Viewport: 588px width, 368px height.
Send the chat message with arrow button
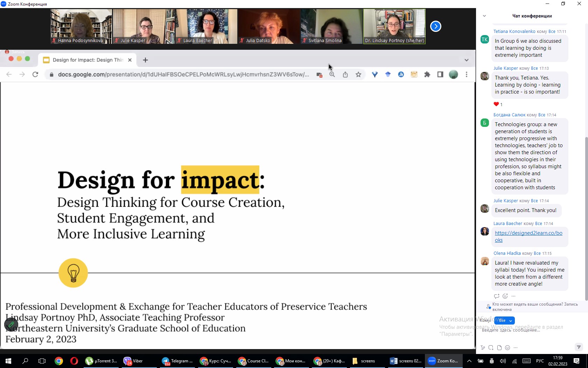pyautogui.click(x=579, y=347)
